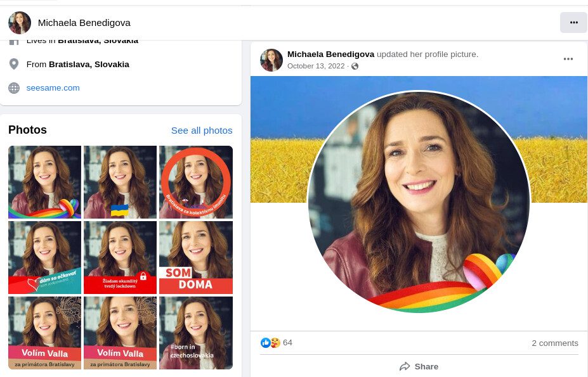Click the globe website icon beside seesame.com
Screen dimensions: 588x377
(x=14, y=88)
